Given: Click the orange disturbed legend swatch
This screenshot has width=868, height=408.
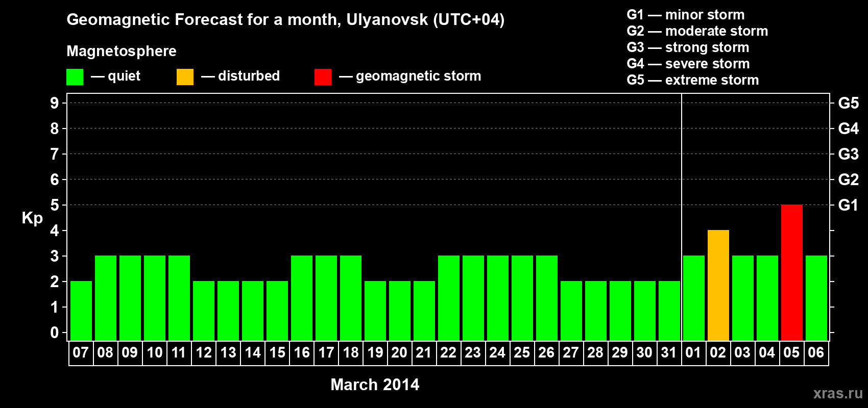Looking at the screenshot, I should (185, 77).
